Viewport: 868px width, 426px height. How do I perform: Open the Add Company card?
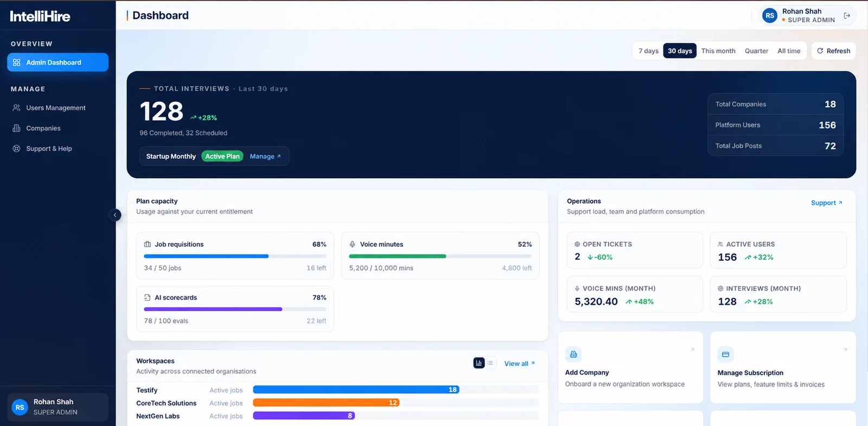pyautogui.click(x=630, y=367)
